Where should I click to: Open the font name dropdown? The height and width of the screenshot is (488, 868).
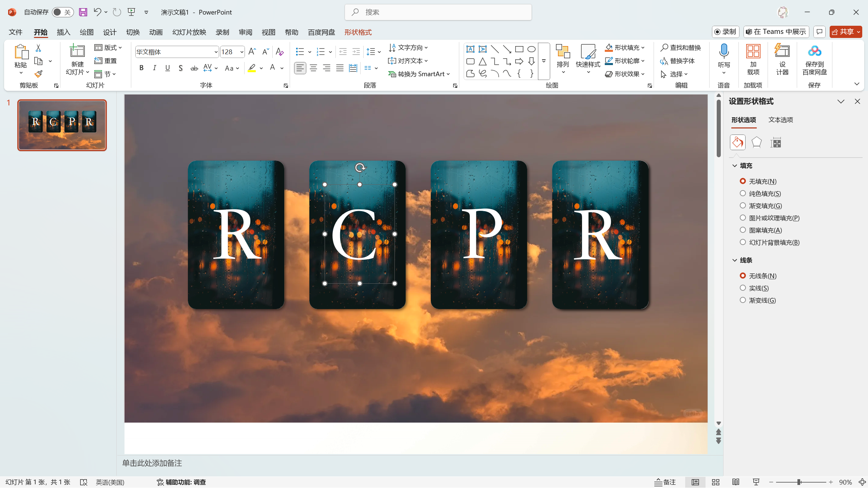(x=216, y=52)
